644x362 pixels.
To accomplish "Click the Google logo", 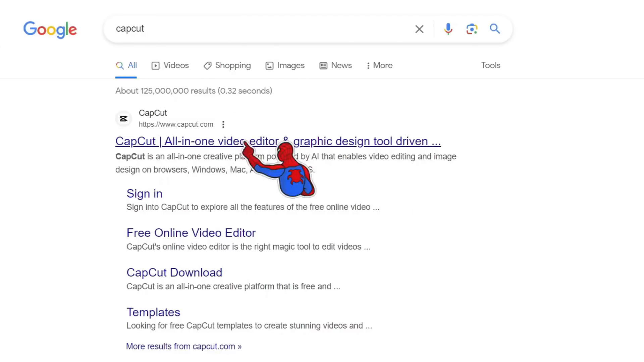I will [x=50, y=30].
